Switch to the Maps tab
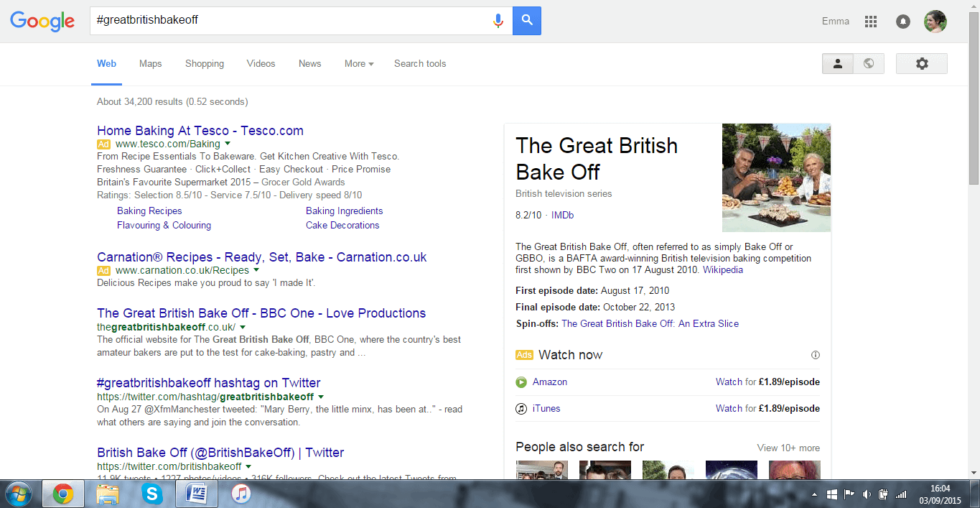The width and height of the screenshot is (980, 508). tap(151, 64)
